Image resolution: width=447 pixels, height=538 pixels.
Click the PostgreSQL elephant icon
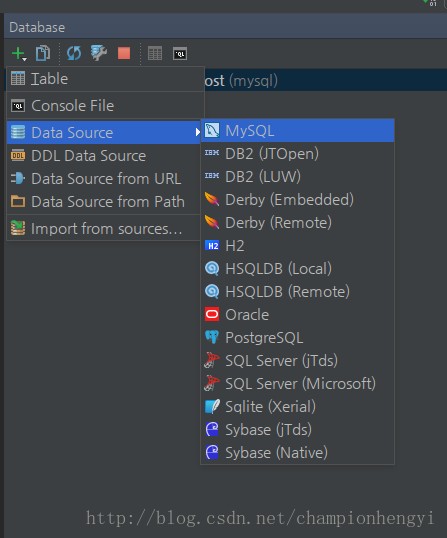[212, 337]
